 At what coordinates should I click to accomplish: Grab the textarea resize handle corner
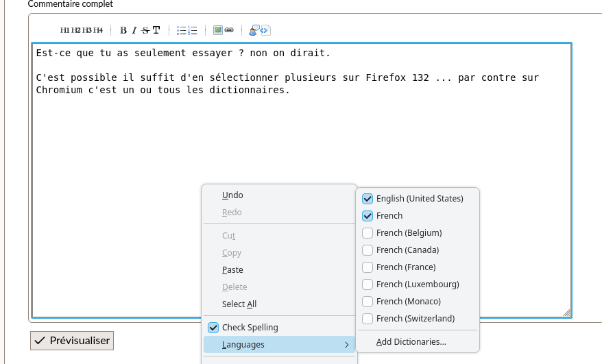pos(566,313)
